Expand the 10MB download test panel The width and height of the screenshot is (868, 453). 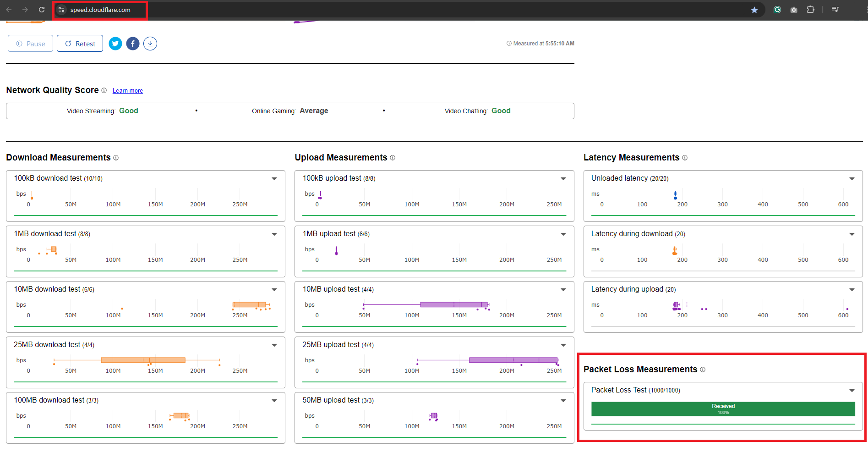[x=274, y=290]
